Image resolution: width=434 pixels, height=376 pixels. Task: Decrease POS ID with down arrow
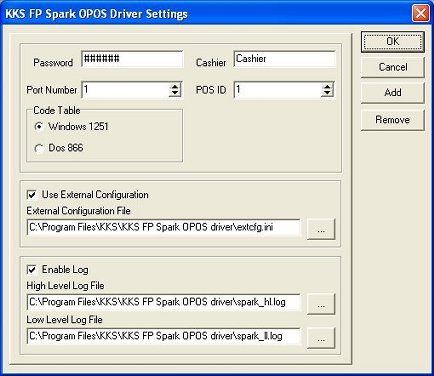click(327, 93)
